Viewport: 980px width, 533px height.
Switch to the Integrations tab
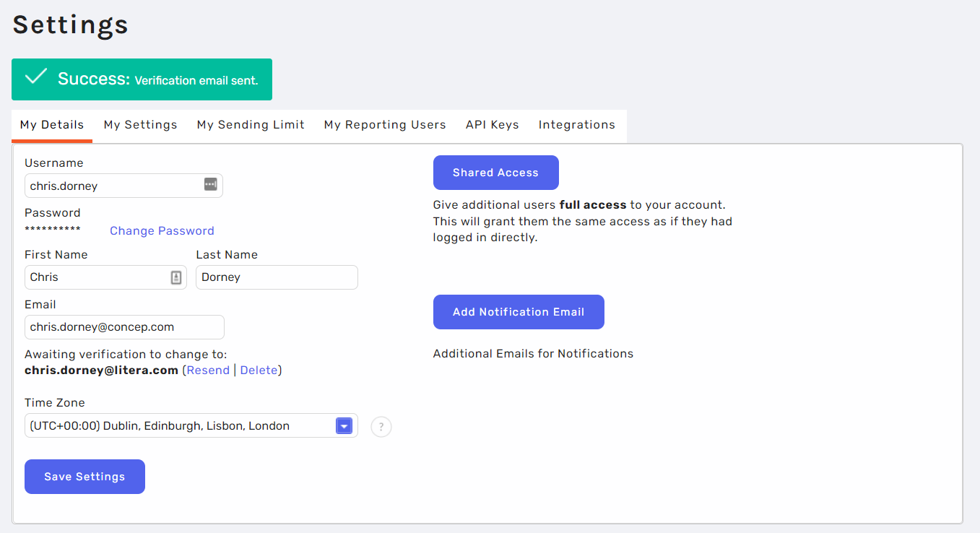[x=577, y=125]
